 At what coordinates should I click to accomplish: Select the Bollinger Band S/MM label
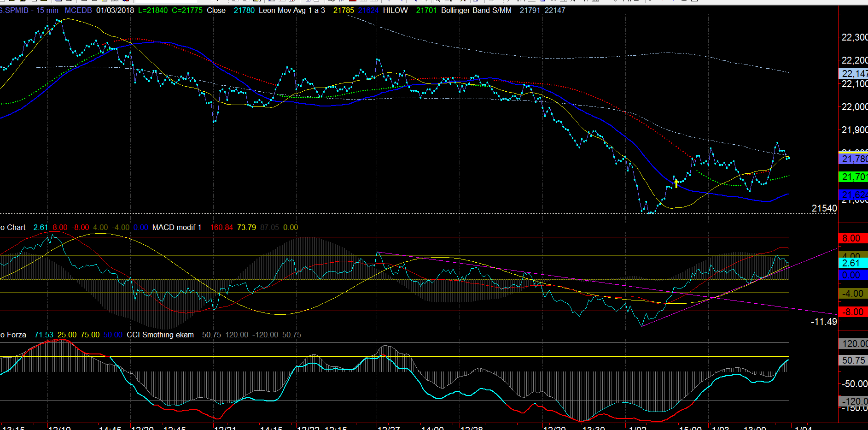pos(476,10)
